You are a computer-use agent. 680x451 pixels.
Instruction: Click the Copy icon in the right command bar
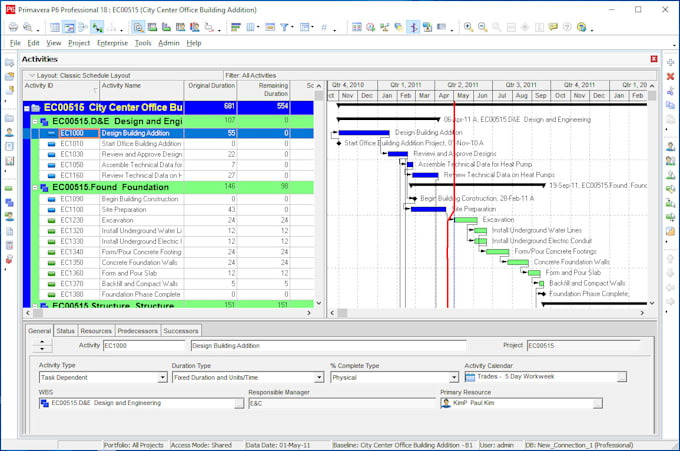[670, 105]
